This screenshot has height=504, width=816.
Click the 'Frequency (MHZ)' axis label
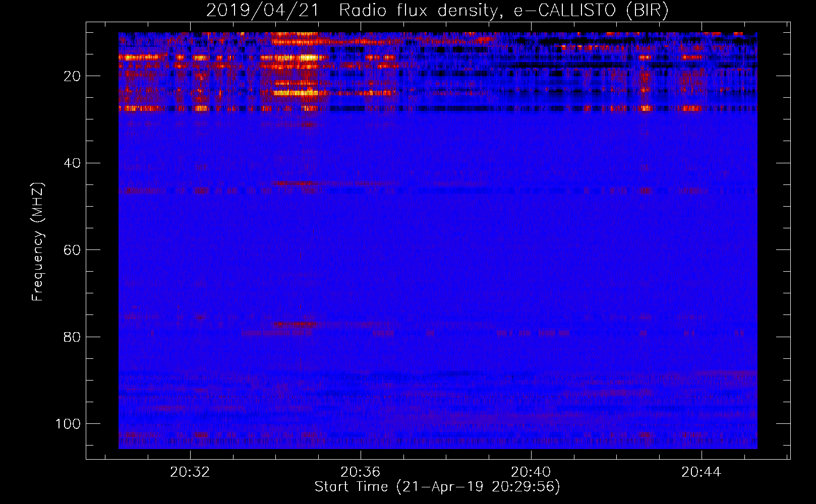click(38, 241)
